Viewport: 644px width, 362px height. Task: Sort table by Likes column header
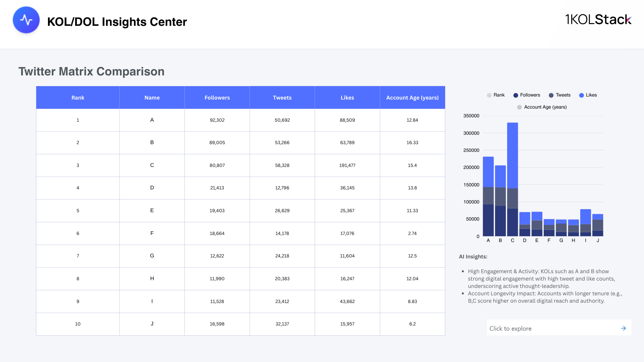point(347,98)
